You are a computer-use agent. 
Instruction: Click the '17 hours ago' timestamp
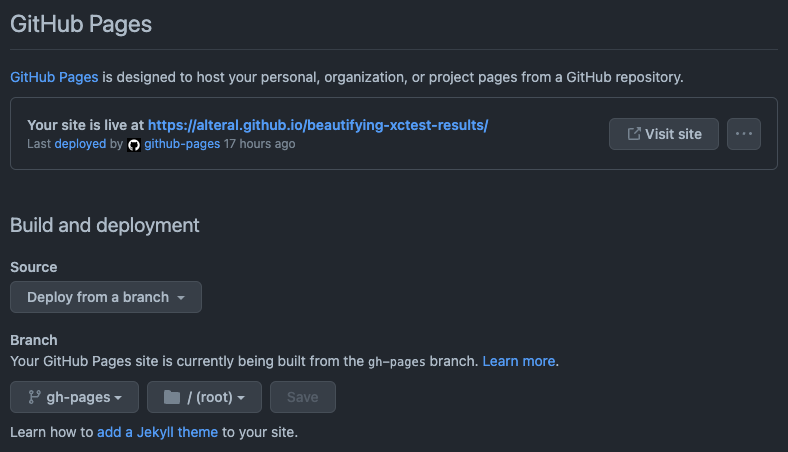point(259,144)
